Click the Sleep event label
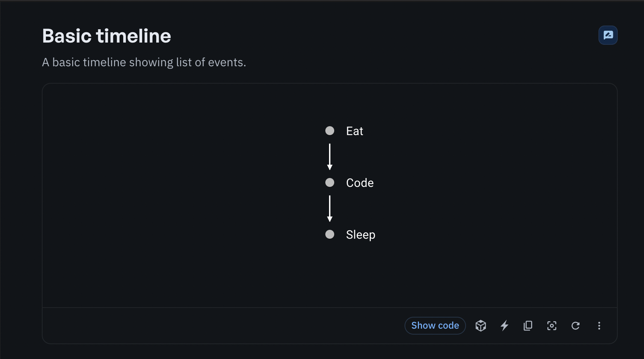 coord(361,234)
